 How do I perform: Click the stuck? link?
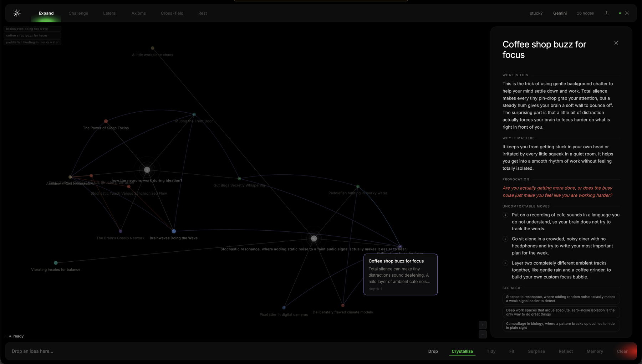pos(536,13)
